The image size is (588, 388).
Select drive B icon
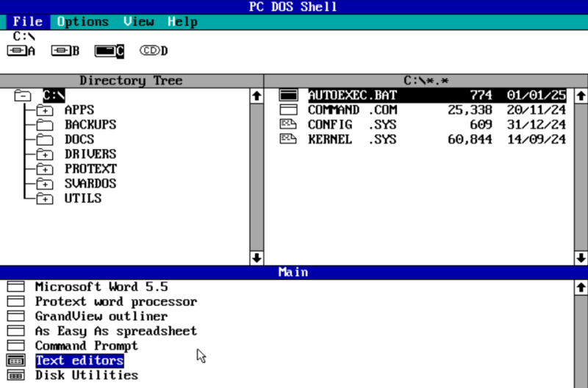65,51
